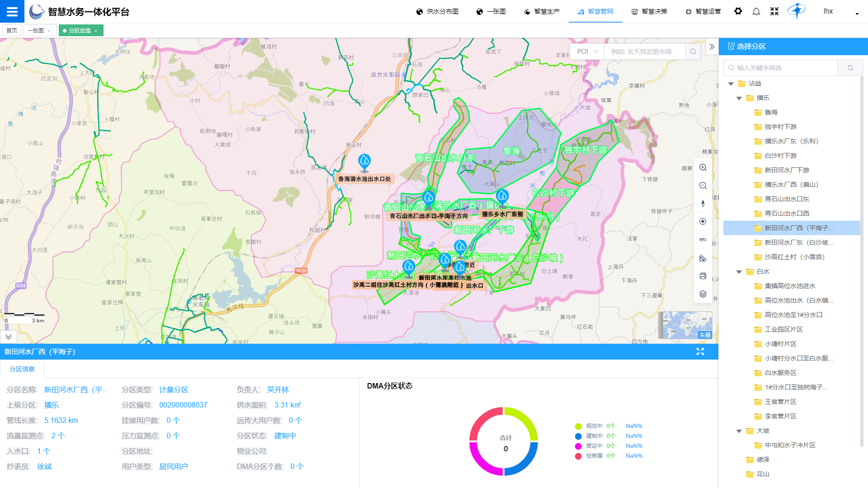Open the POI search type dropdown
Viewport: 868px width, 488px height.
(587, 52)
